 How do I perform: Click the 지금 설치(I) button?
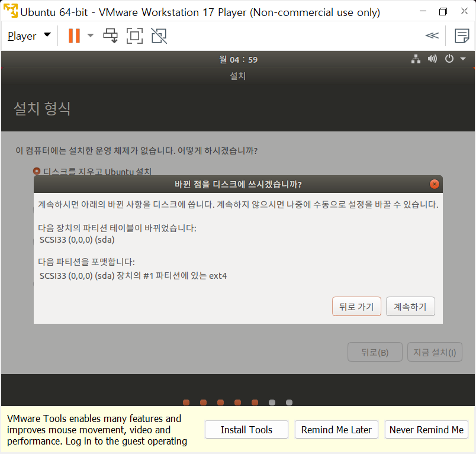pyautogui.click(x=435, y=352)
